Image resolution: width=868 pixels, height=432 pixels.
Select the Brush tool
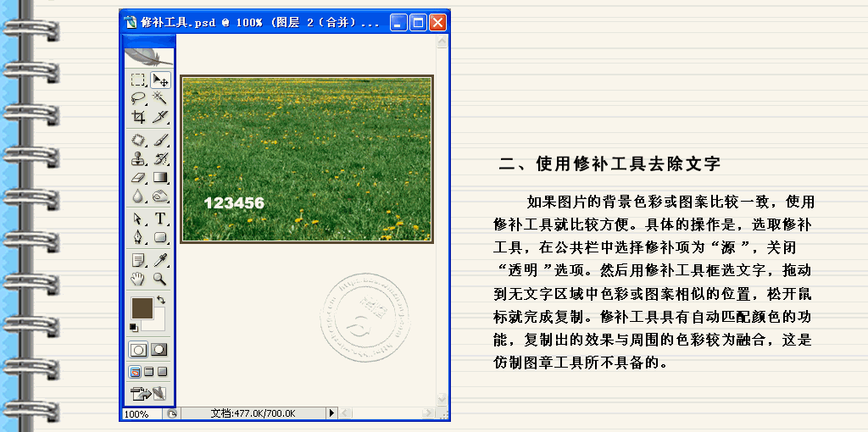pyautogui.click(x=160, y=140)
